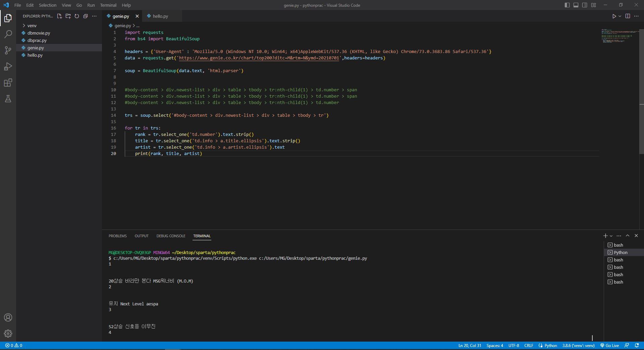The height and width of the screenshot is (350, 644).
Task: Open the Edit menu
Action: tap(30, 5)
